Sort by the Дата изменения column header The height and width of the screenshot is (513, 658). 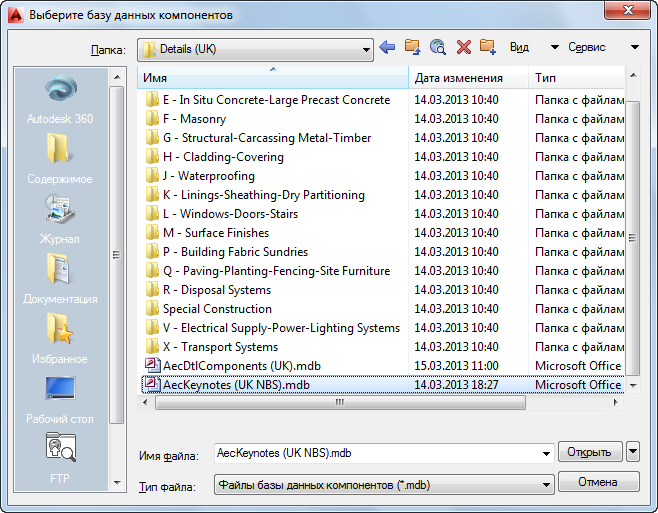[468, 78]
